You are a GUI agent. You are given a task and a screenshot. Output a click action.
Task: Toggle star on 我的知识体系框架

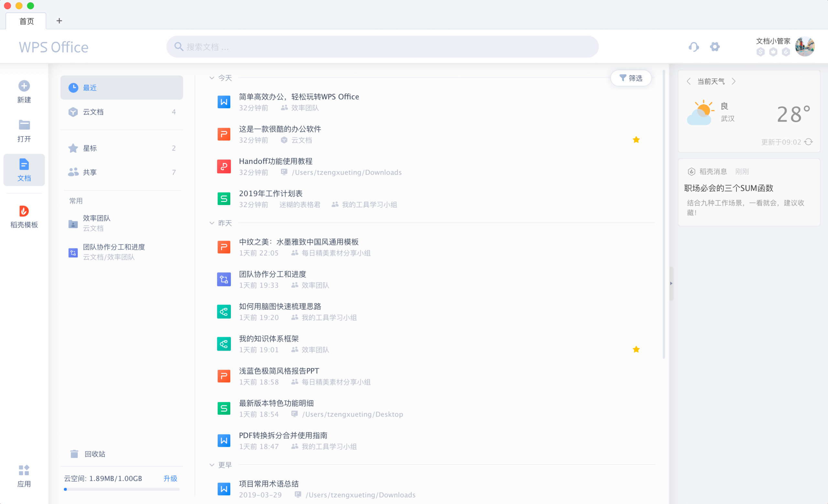click(636, 349)
